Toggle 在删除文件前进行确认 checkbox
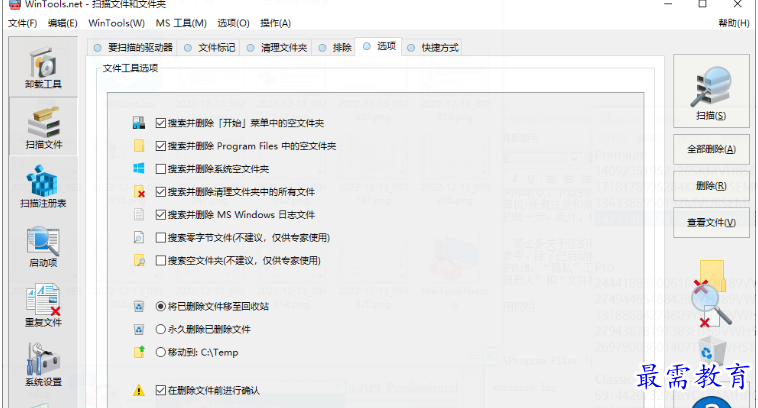Image resolution: width=758 pixels, height=408 pixels. 160,390
